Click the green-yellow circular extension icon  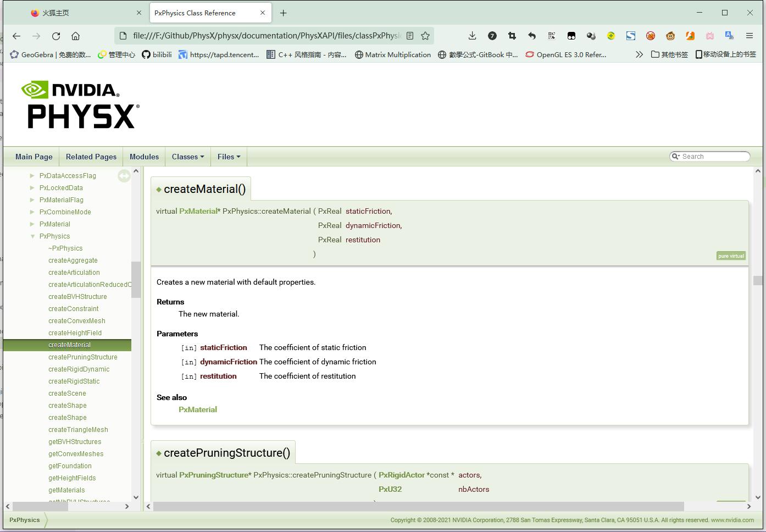click(x=611, y=36)
